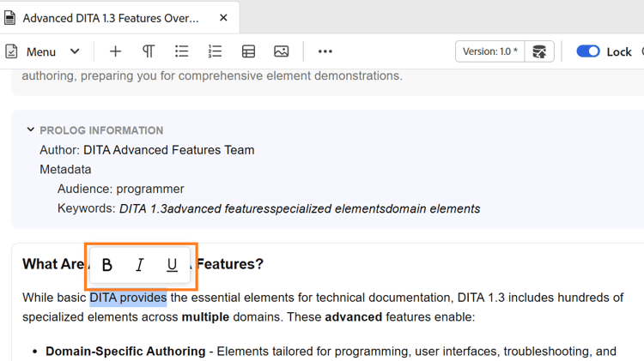Open the Menu button

click(x=43, y=51)
